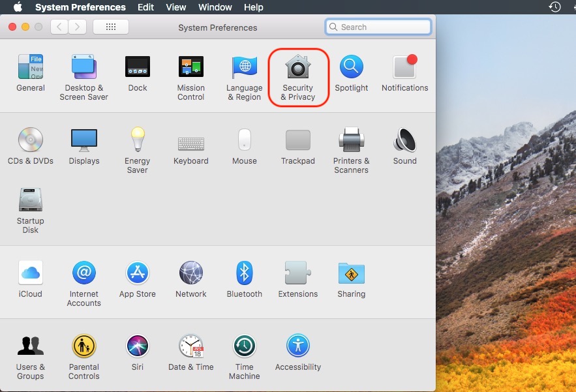This screenshot has height=392, width=576.
Task: Click the forward navigation arrow
Action: point(77,27)
